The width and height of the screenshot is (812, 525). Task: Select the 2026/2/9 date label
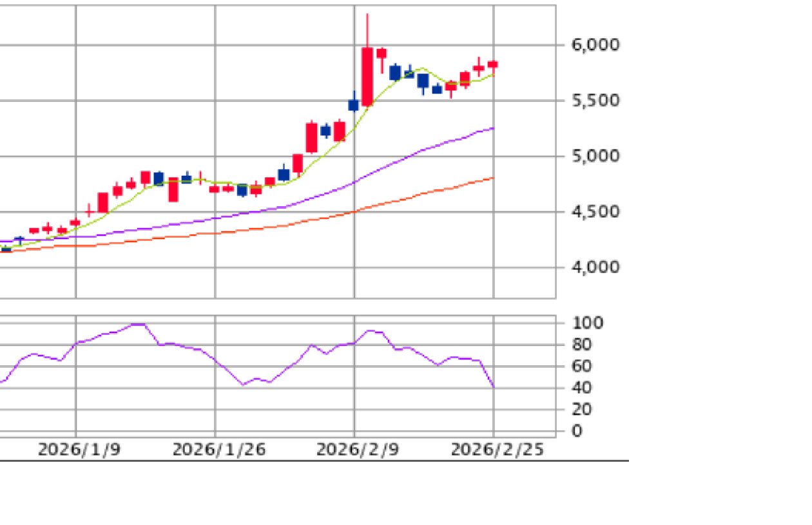pos(357,450)
